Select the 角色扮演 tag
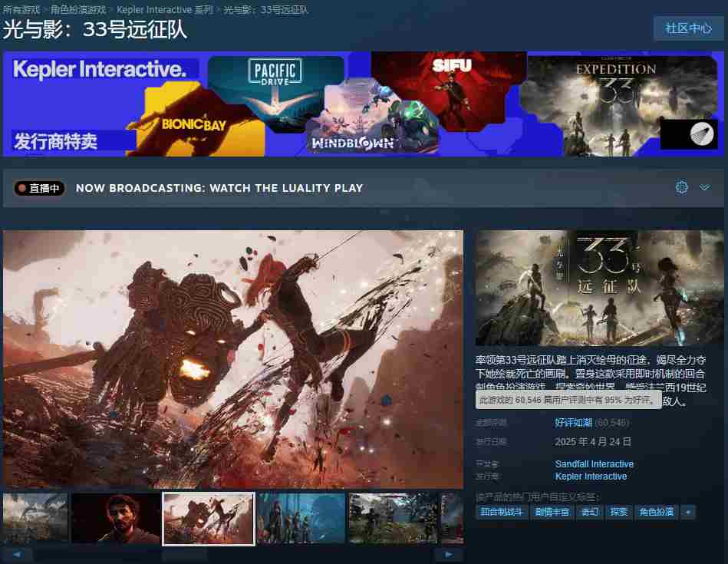728x564 pixels. pyautogui.click(x=656, y=512)
